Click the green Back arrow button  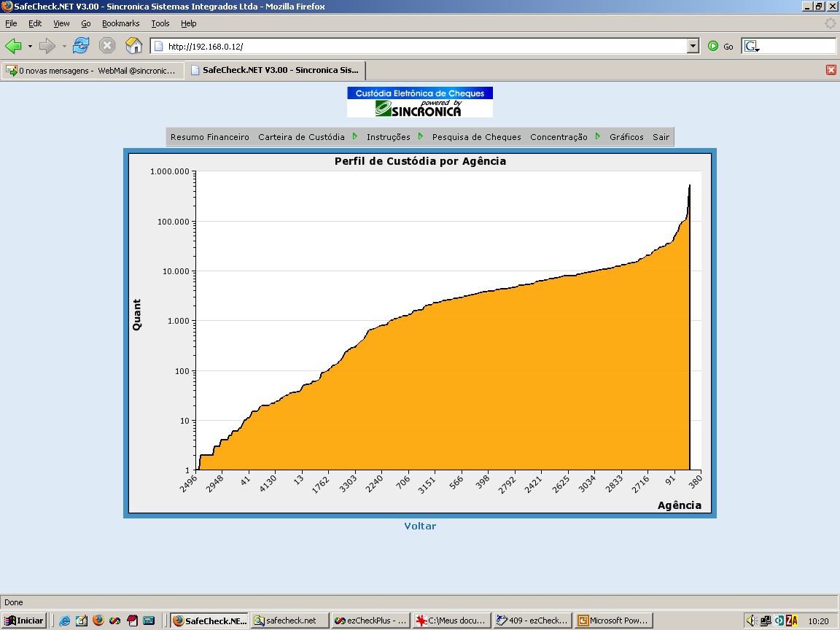[x=13, y=46]
